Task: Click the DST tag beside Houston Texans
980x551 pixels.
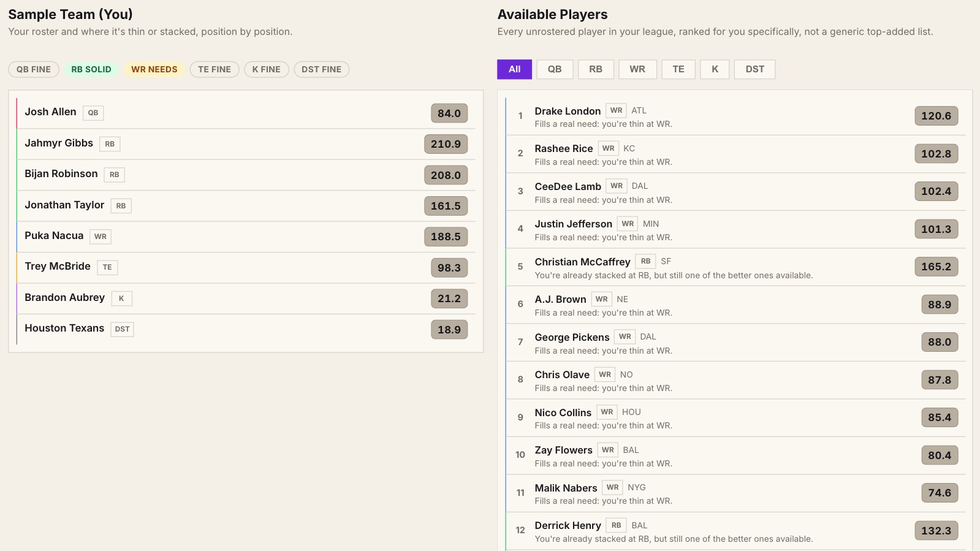Action: click(x=123, y=329)
